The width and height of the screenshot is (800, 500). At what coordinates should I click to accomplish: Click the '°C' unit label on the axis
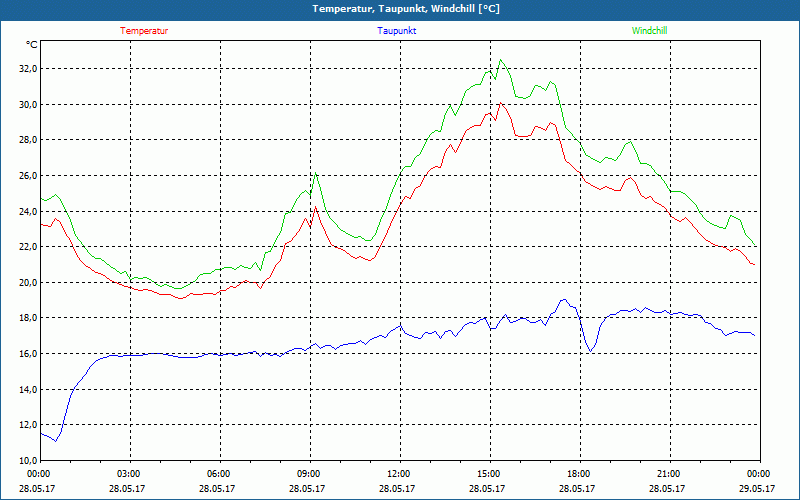(x=32, y=45)
